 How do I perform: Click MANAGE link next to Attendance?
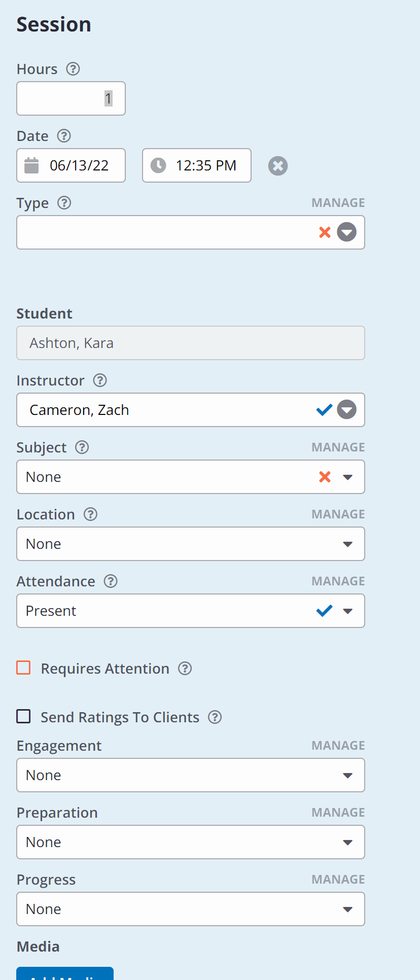coord(338,581)
